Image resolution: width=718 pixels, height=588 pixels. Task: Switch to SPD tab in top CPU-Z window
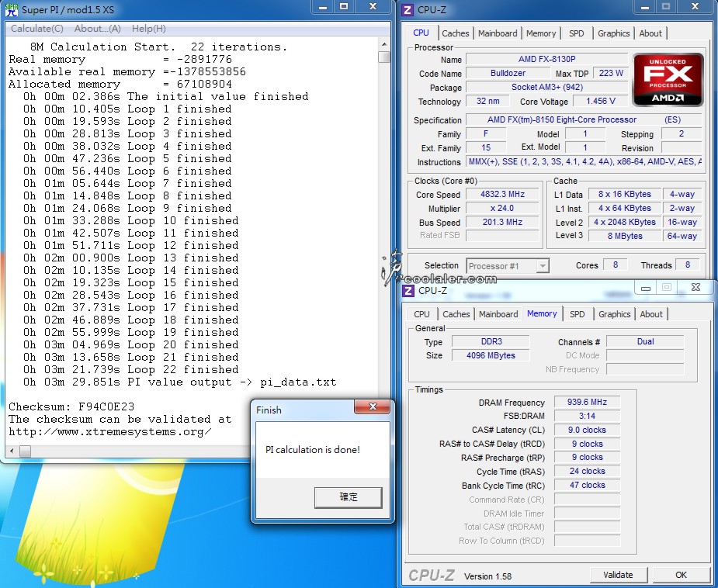(577, 33)
